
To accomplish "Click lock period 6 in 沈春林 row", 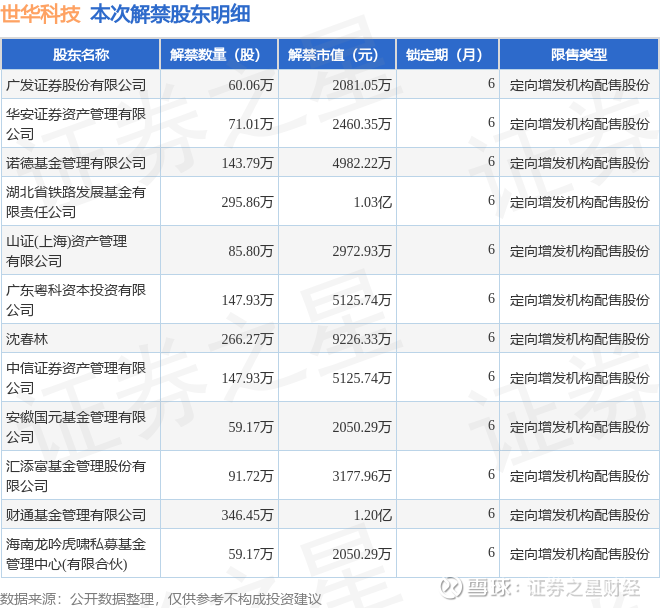I will tap(491, 337).
